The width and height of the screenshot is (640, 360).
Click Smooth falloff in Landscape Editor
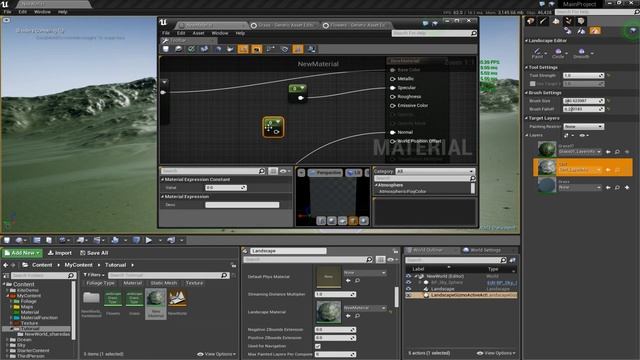[581, 53]
